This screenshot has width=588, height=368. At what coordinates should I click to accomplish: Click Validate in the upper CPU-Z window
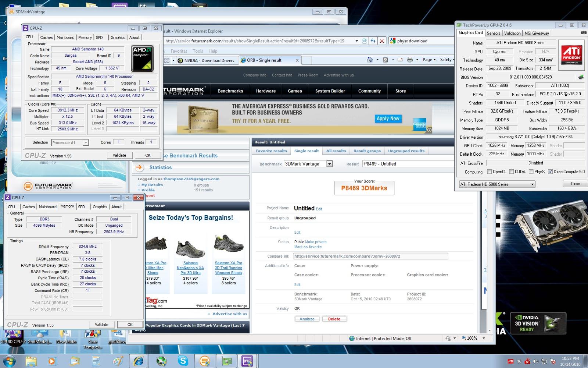(x=119, y=155)
